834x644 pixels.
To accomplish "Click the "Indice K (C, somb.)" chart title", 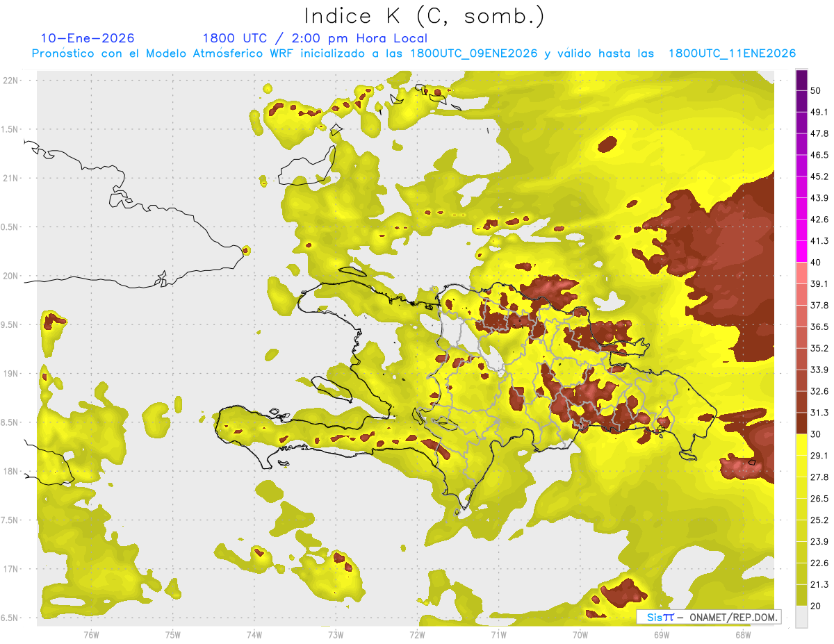I will pos(425,16).
